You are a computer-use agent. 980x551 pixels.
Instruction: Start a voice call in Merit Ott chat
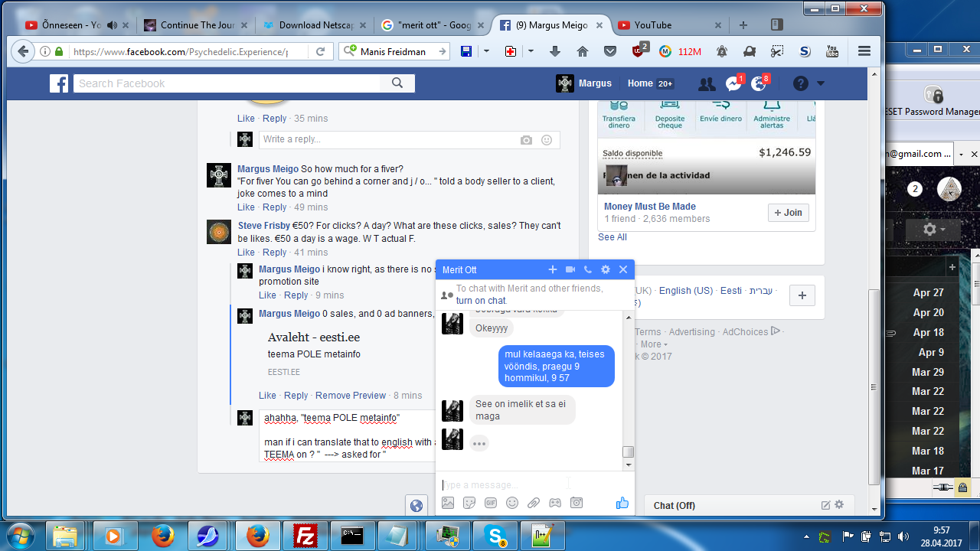[x=588, y=269]
